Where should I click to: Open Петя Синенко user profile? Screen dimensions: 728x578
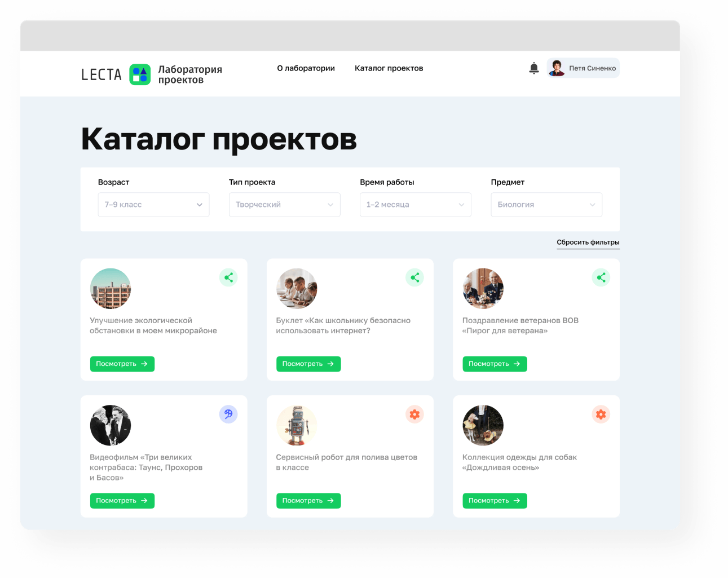point(583,68)
